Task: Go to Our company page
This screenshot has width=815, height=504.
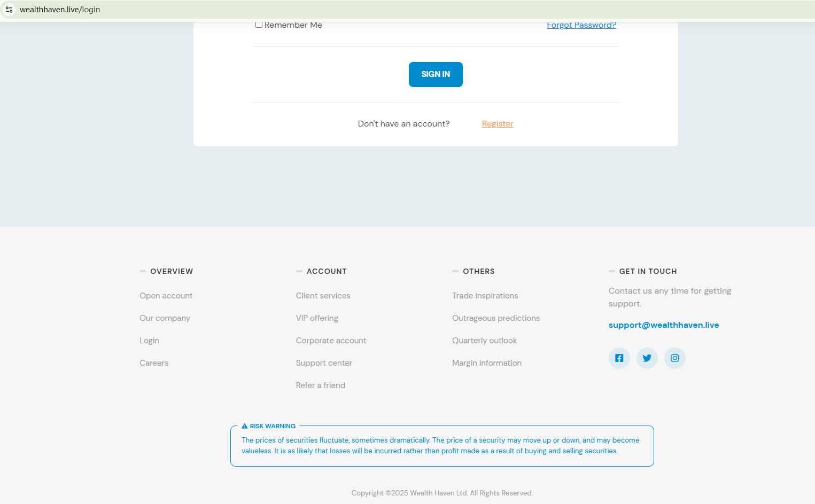Action: (x=165, y=318)
